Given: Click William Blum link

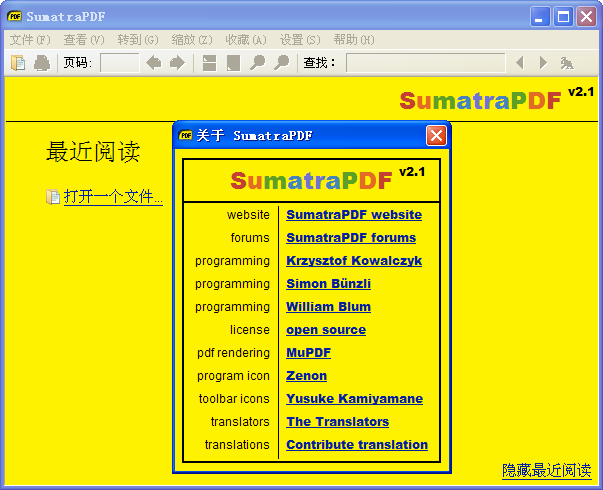Looking at the screenshot, I should [x=328, y=307].
